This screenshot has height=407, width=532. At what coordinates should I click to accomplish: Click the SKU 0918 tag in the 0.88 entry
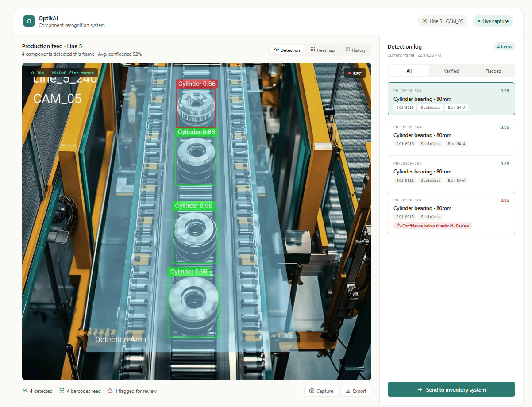pyautogui.click(x=405, y=180)
